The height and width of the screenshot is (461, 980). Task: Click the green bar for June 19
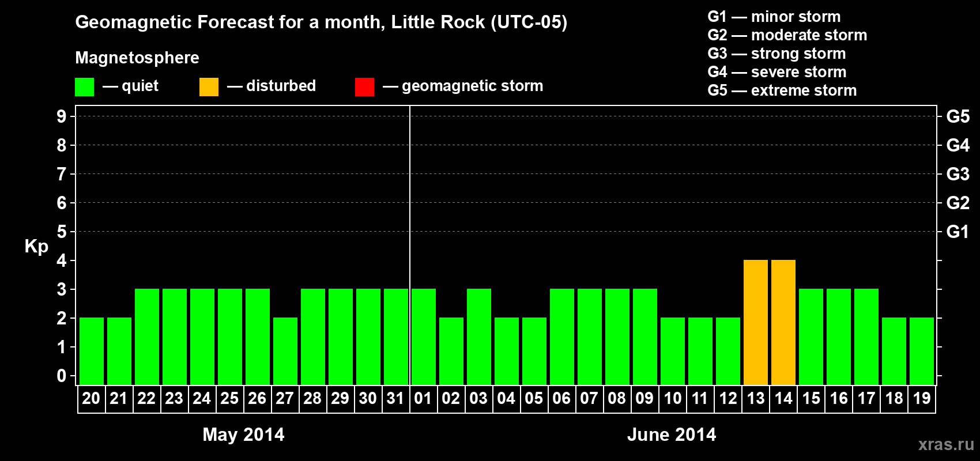tap(922, 352)
